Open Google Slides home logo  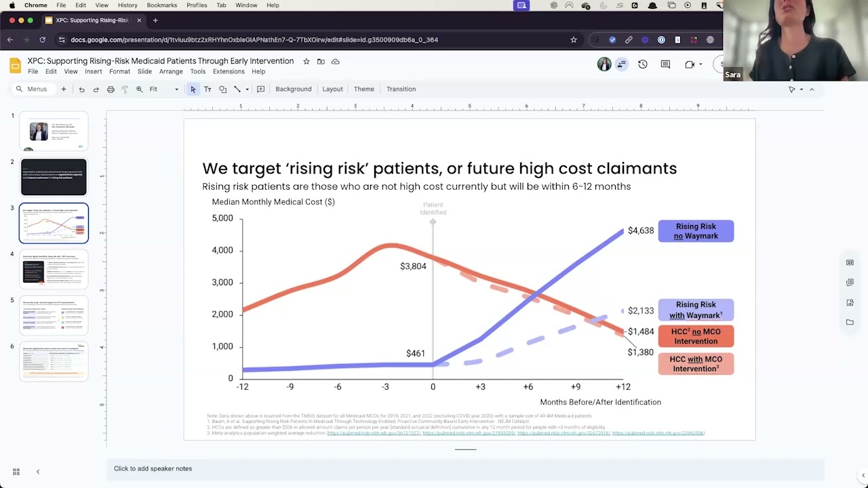pos(16,66)
